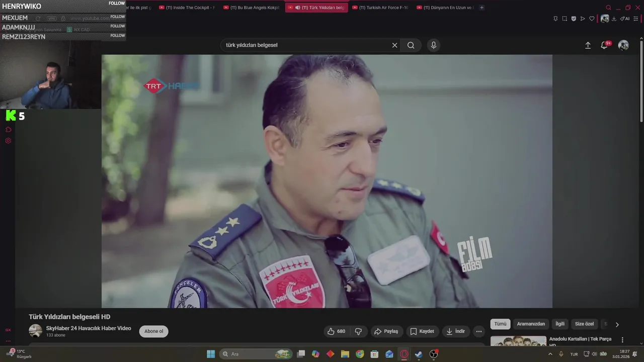Open the more options menu for Anadolu Kartalları video
Viewport: 644px width, 362px height.
tap(622, 340)
